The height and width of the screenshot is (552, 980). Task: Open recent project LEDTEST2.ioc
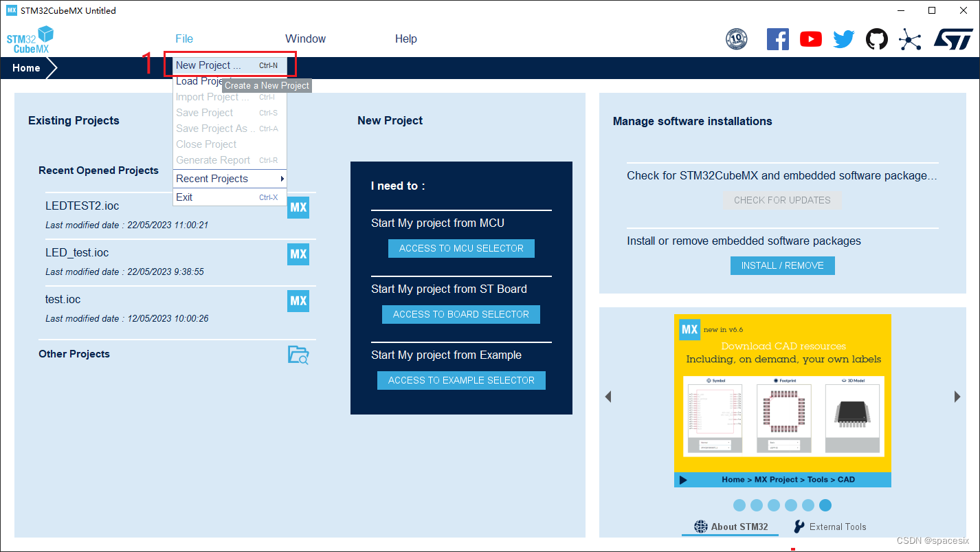[82, 206]
